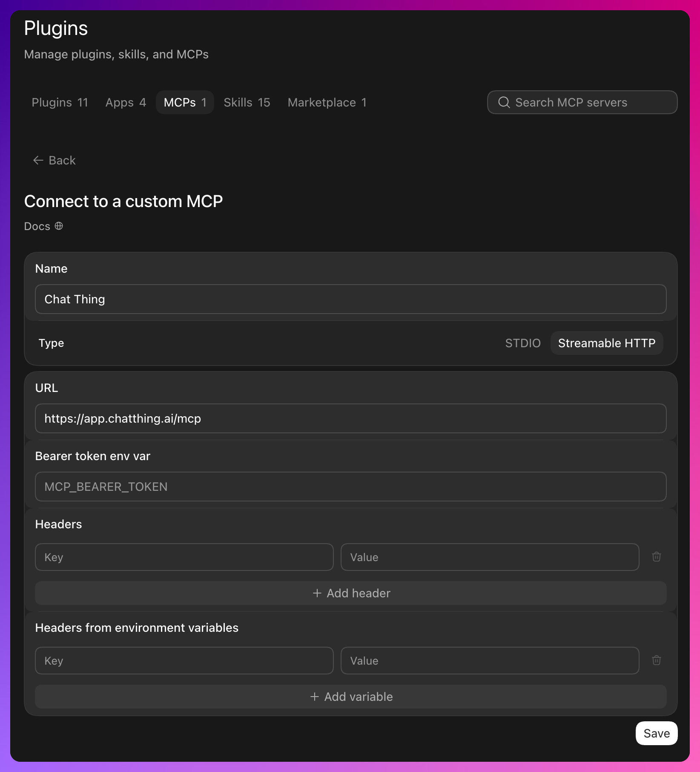Screen dimensions: 700x772
Task: Go Back to the MCP list
Action: [55, 160]
